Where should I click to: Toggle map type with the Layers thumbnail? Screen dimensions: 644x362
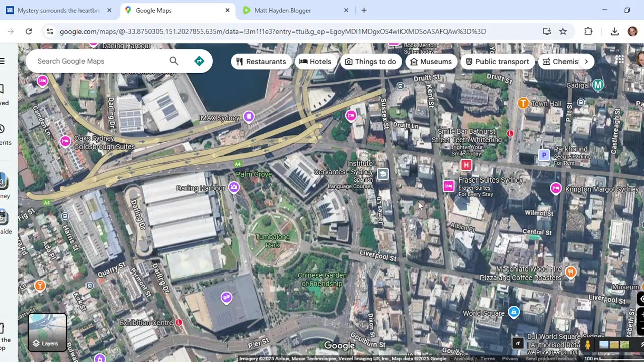pos(47,332)
